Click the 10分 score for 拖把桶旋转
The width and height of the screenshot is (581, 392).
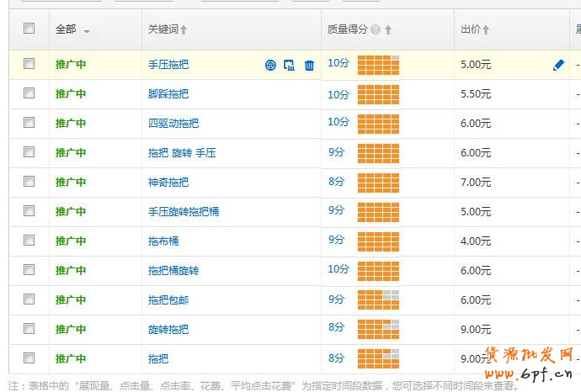tap(338, 269)
